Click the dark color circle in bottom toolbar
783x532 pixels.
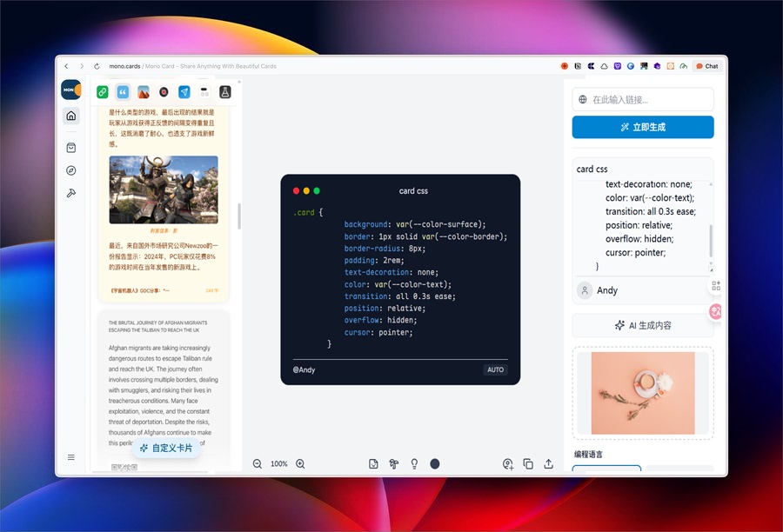point(435,464)
